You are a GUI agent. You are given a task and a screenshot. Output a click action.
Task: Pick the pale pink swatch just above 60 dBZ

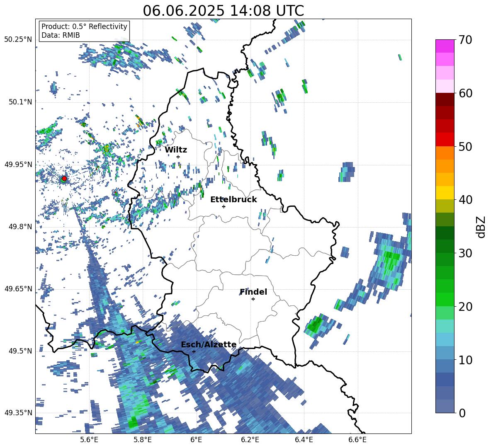click(445, 86)
